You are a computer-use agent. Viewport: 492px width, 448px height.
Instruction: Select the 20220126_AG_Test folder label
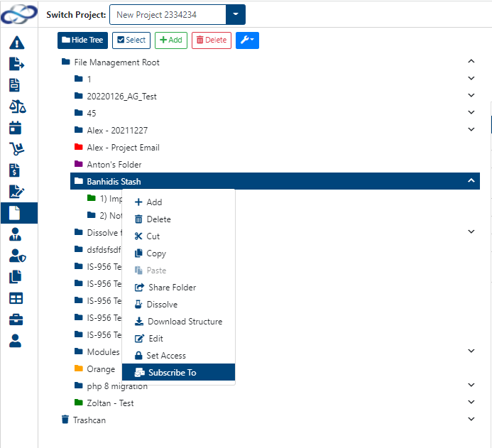[121, 97]
